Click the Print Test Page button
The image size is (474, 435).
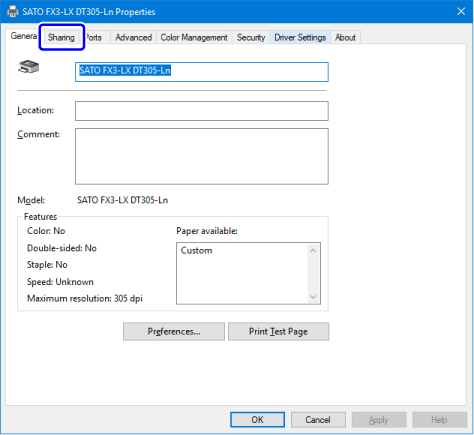pos(278,331)
